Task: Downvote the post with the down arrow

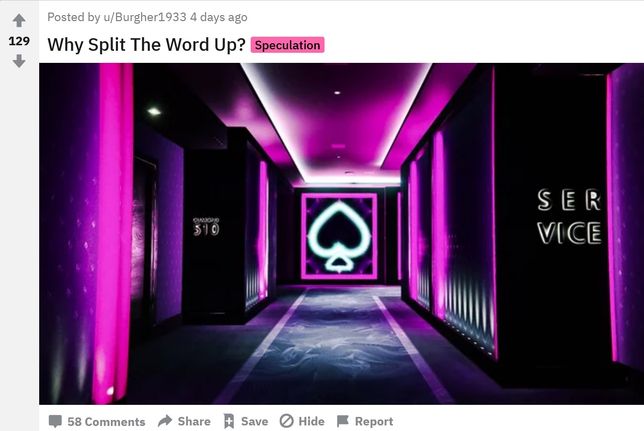Action: (19, 61)
